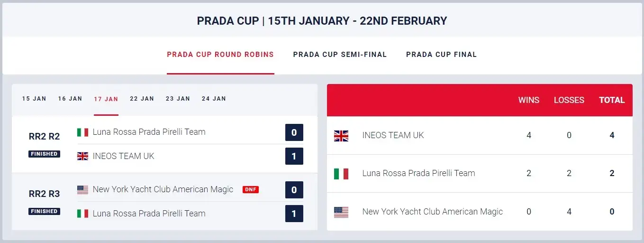
Task: Click the US flag in the standings table
Action: click(341, 212)
